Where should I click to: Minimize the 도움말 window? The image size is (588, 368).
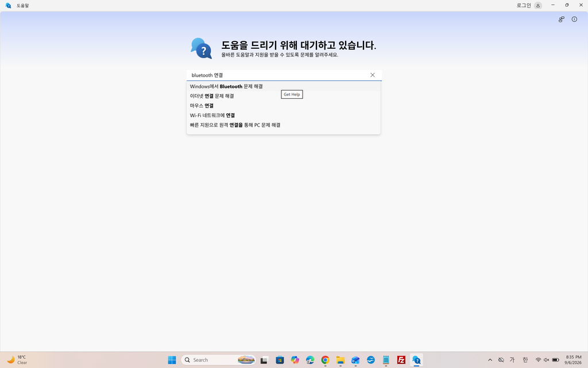pos(553,5)
